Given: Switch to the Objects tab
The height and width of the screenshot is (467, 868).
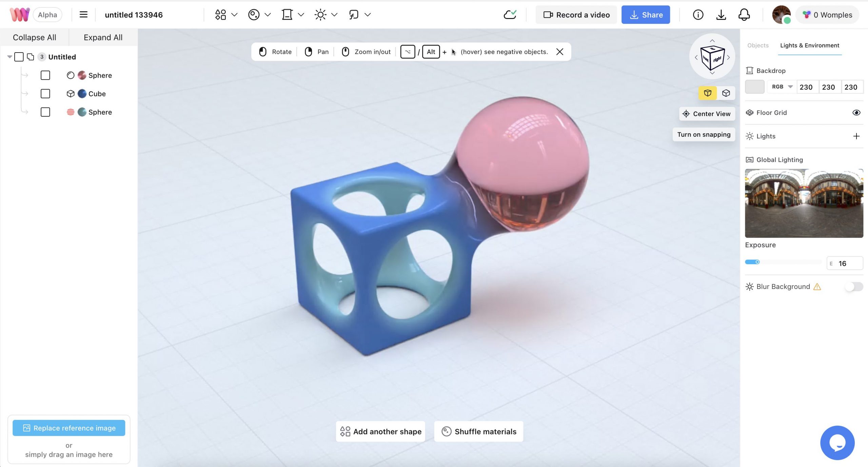Looking at the screenshot, I should tap(758, 45).
